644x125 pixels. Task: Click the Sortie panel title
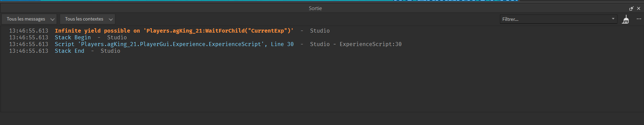pos(315,8)
